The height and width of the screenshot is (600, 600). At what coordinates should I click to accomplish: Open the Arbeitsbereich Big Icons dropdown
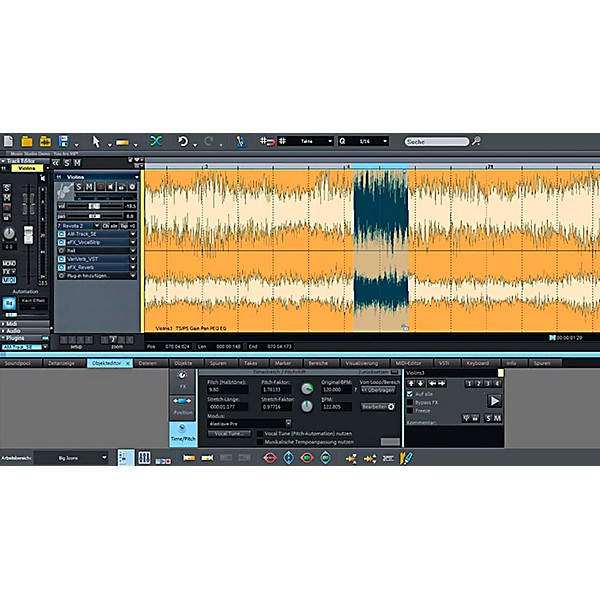click(x=72, y=458)
